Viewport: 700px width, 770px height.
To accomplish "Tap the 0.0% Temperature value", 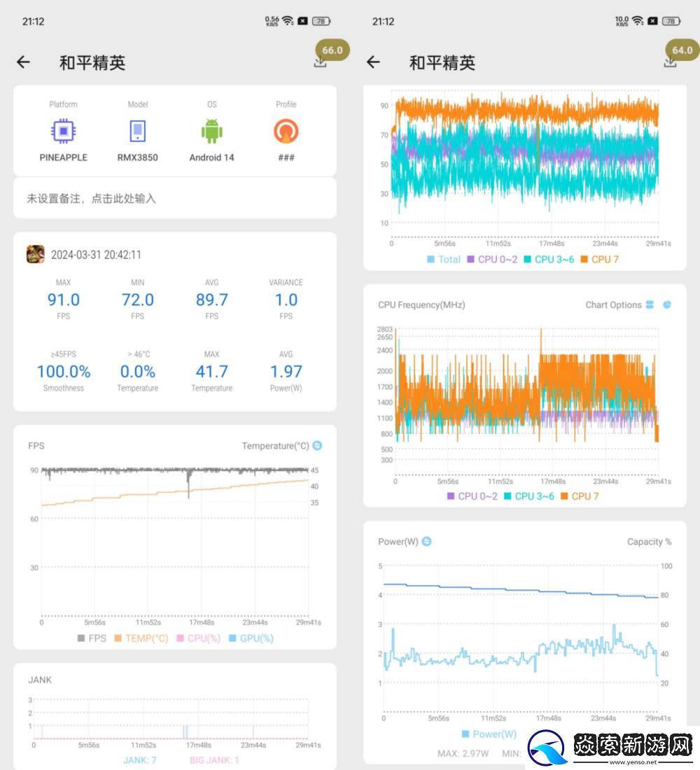I will click(x=137, y=372).
